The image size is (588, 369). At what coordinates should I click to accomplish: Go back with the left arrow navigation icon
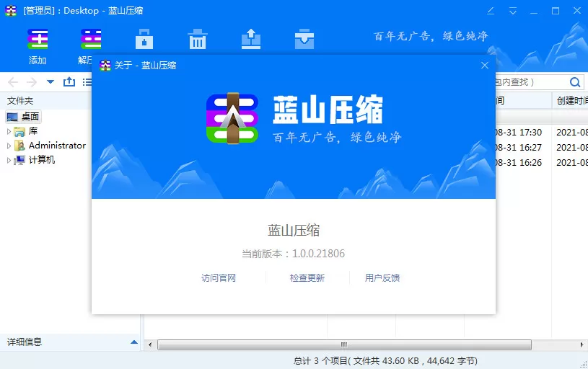click(x=13, y=82)
